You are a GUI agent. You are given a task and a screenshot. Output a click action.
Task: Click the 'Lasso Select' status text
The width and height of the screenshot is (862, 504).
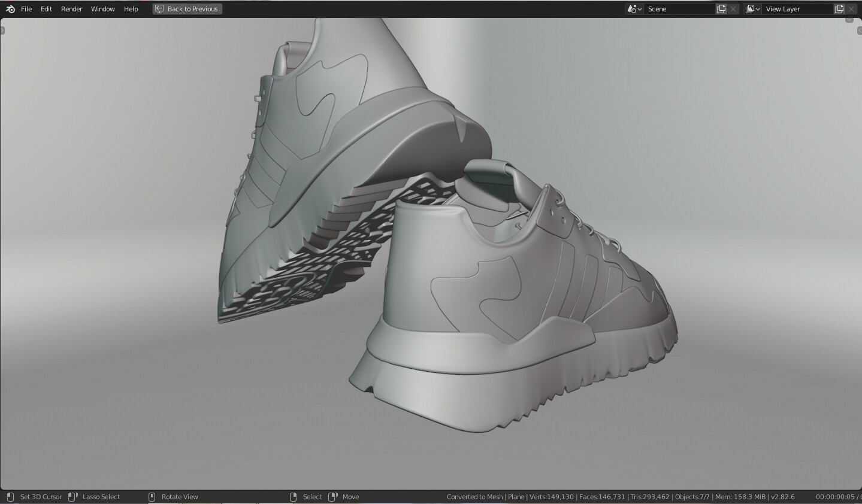click(101, 497)
